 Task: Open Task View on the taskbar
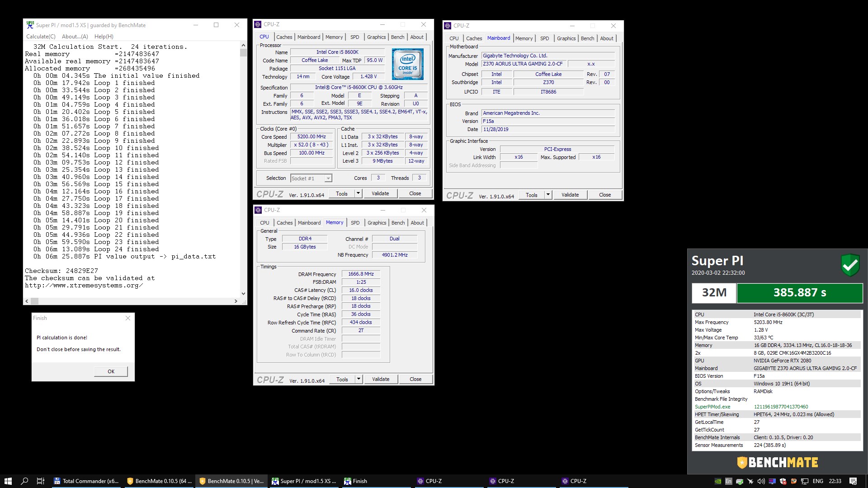coord(40,481)
